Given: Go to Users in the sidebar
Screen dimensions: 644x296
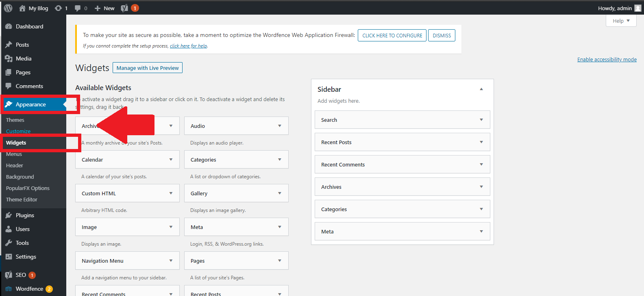Looking at the screenshot, I should tap(22, 229).
